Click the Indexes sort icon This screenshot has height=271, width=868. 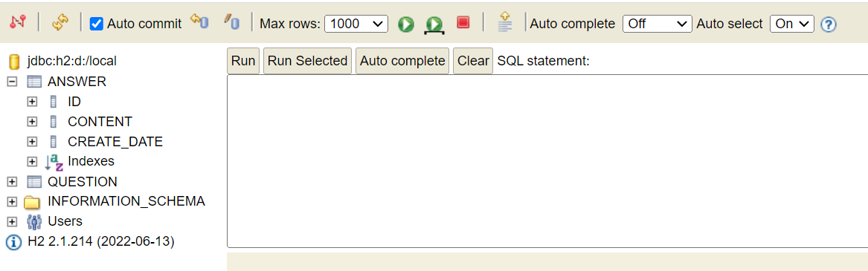54,162
